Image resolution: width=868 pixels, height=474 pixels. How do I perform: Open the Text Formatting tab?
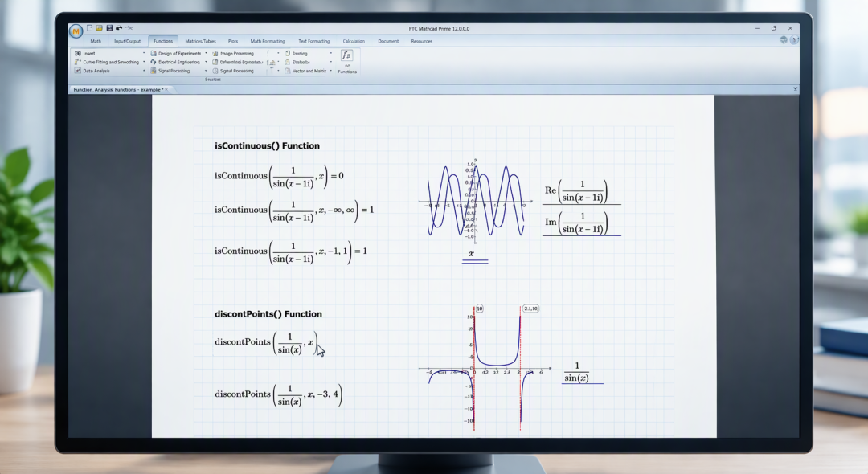click(314, 41)
